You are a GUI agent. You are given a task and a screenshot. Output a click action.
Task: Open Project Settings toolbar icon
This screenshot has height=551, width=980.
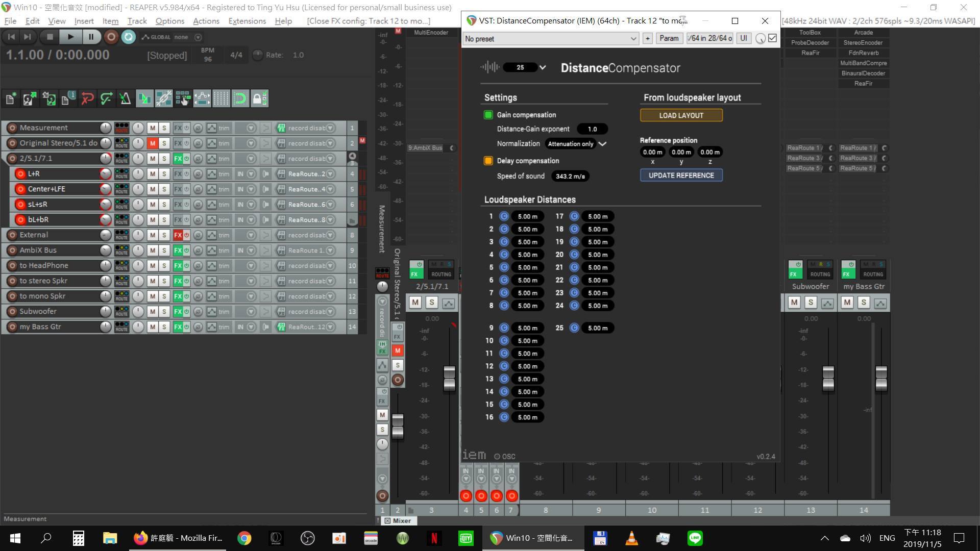(x=68, y=98)
